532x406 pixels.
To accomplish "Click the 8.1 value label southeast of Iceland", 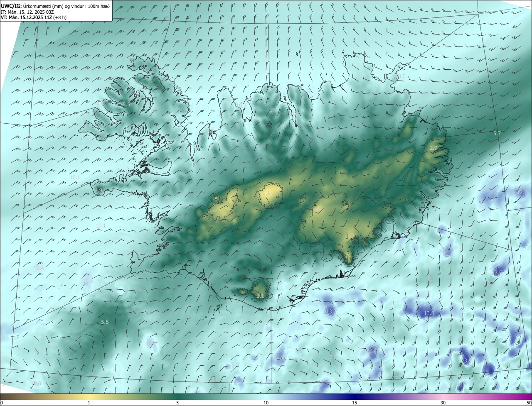I will click(431, 280).
